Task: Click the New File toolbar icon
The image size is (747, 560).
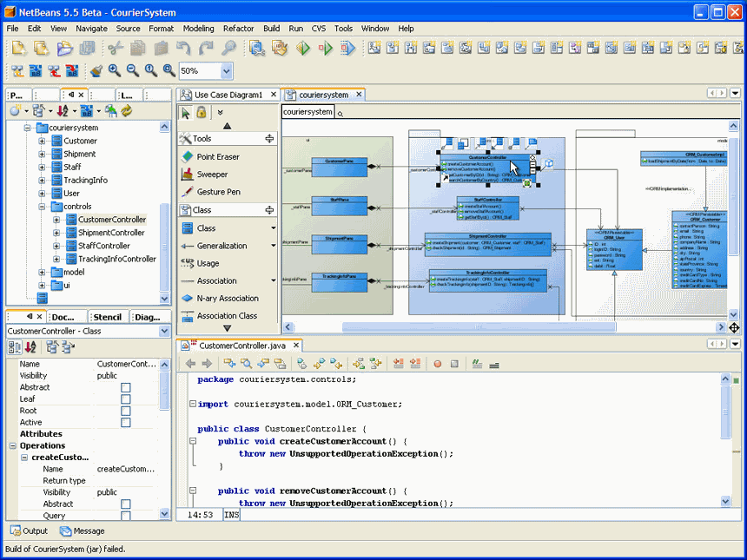Action: 19,48
